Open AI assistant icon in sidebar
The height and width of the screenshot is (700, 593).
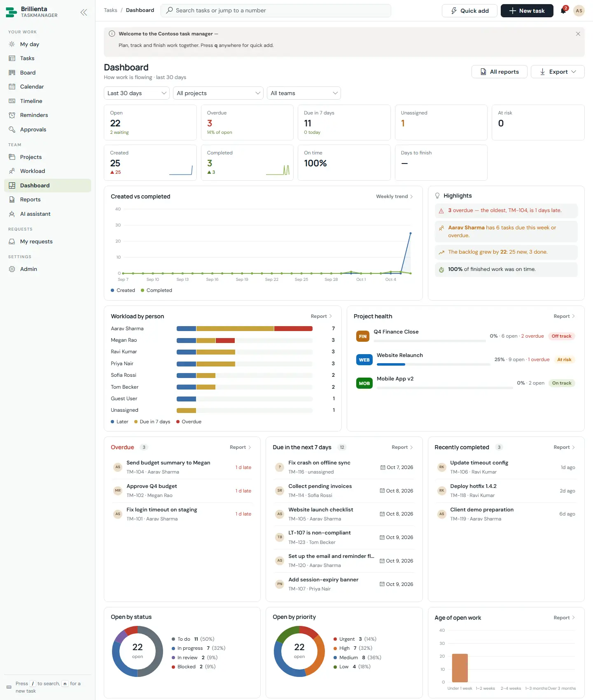tap(12, 214)
